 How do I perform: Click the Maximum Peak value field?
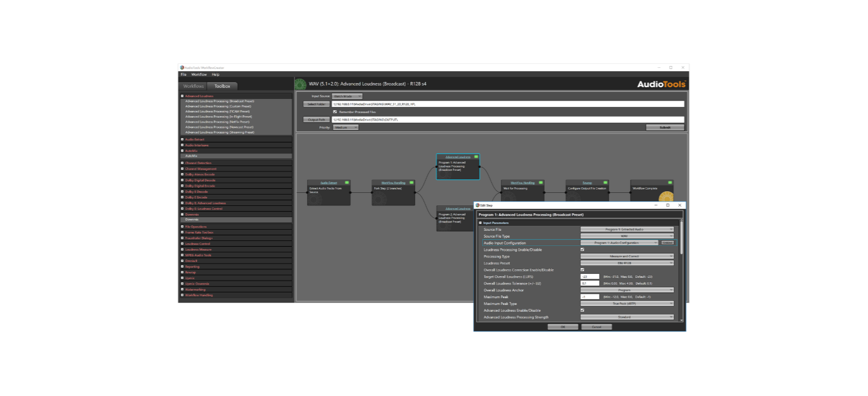coord(590,297)
